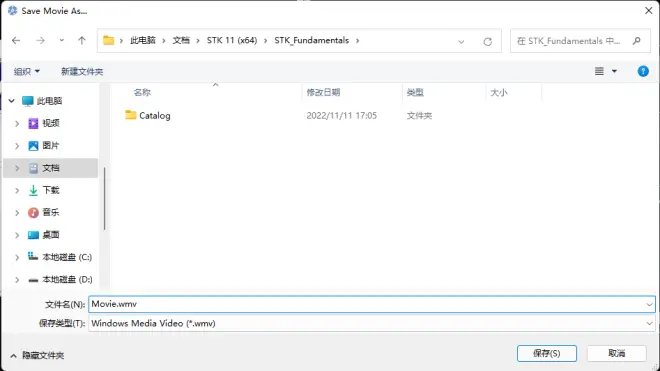Screen dimensions: 660x371
Task: Expand the 音乐 tree node
Action: tap(17, 213)
